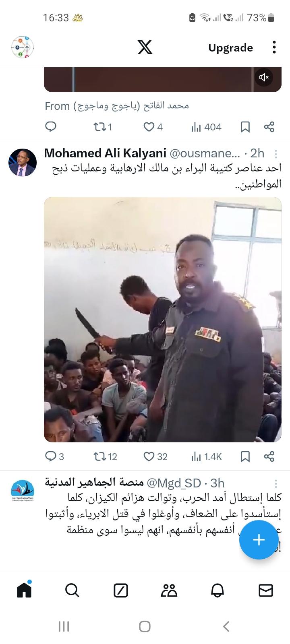
Task: Open the Notifications bell tab
Action: click(x=217, y=590)
